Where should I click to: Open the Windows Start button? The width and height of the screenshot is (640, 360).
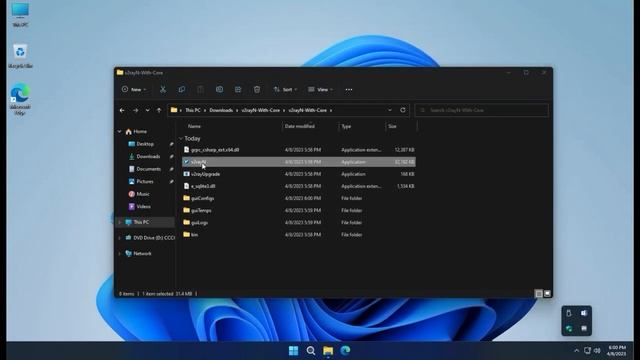click(293, 351)
